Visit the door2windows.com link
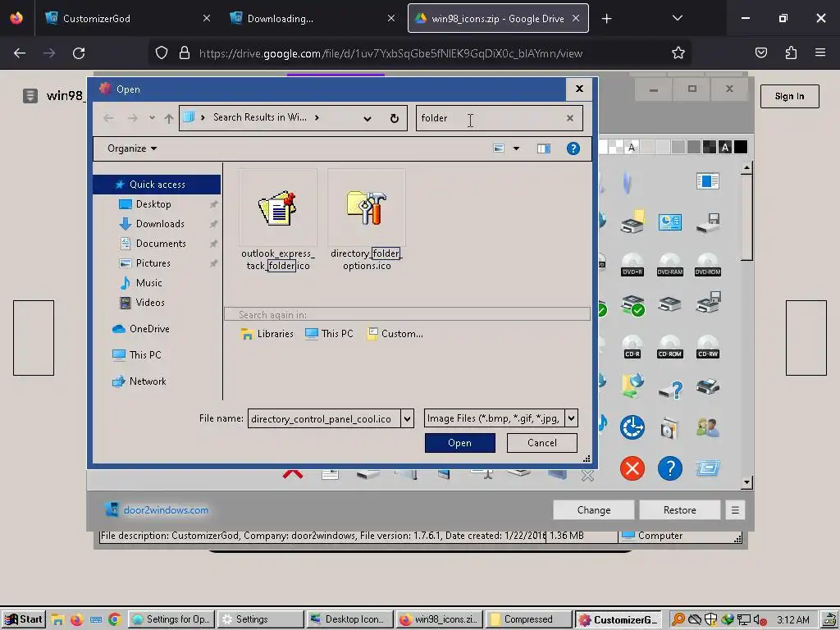Viewport: 840px width, 630px height. pos(166,510)
